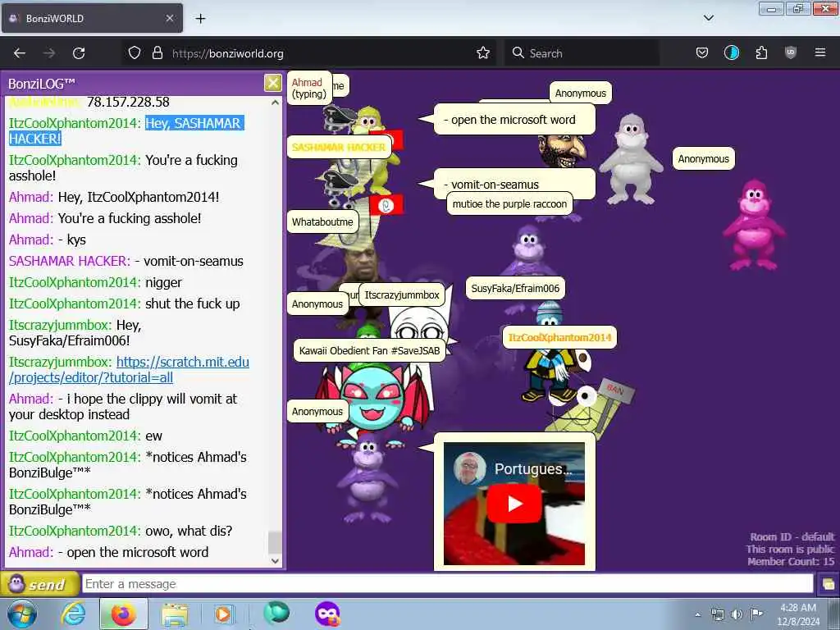Click the Kawaii Obedient Fan #SaveJSAB tag
This screenshot has height=630, width=840.
(x=369, y=351)
